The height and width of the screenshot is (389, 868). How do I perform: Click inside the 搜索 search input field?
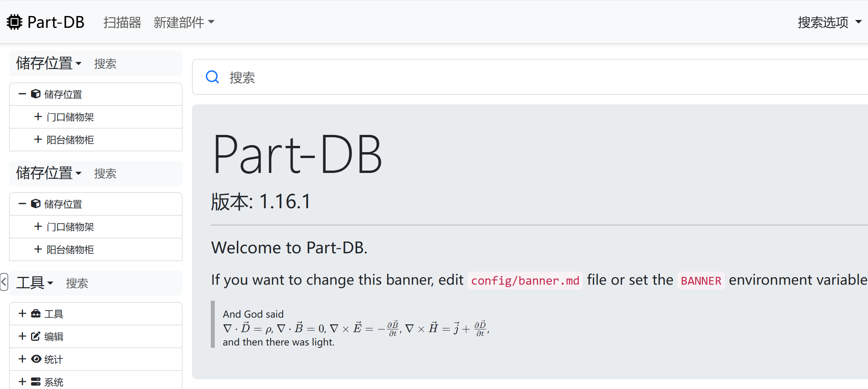click(353, 77)
